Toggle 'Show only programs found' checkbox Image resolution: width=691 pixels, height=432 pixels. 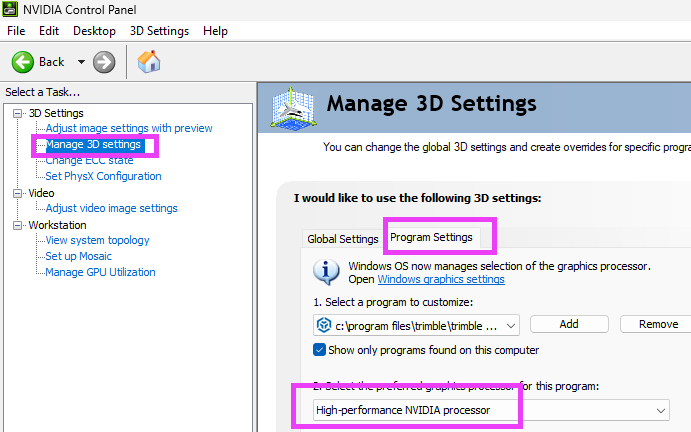point(320,350)
